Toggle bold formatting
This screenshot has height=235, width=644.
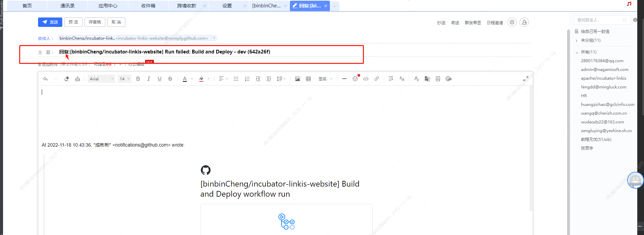(138, 79)
